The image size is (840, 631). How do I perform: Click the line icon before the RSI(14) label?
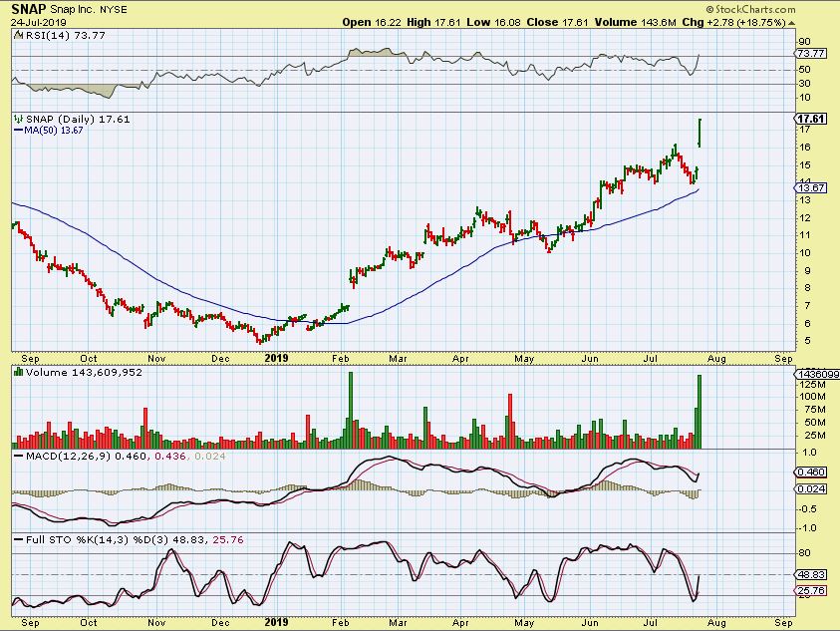[x=18, y=35]
